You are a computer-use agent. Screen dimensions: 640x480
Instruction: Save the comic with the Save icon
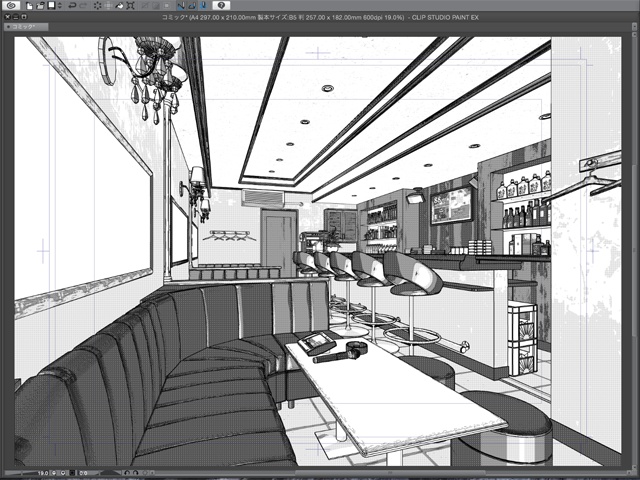point(51,5)
